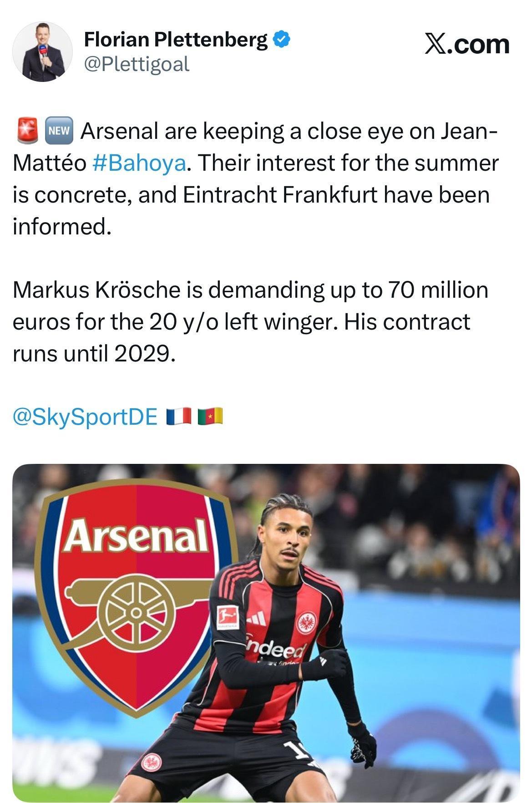Click the Cameroon flag emoji

click(x=210, y=416)
